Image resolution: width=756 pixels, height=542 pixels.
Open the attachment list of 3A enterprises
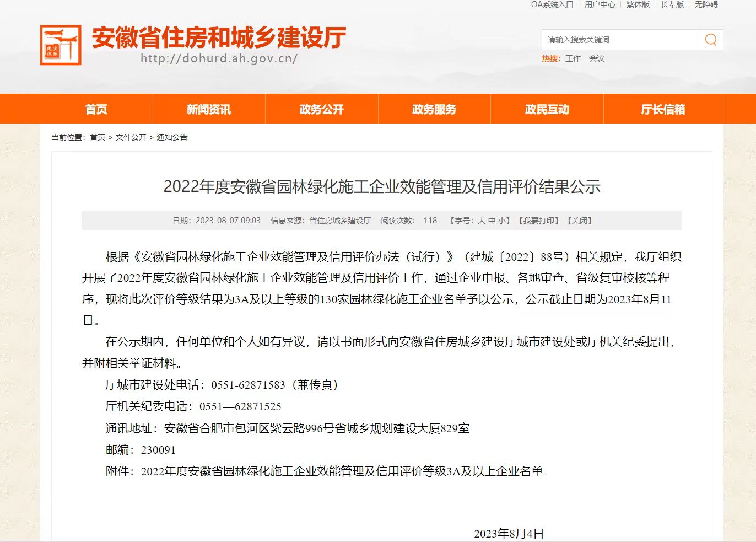342,472
